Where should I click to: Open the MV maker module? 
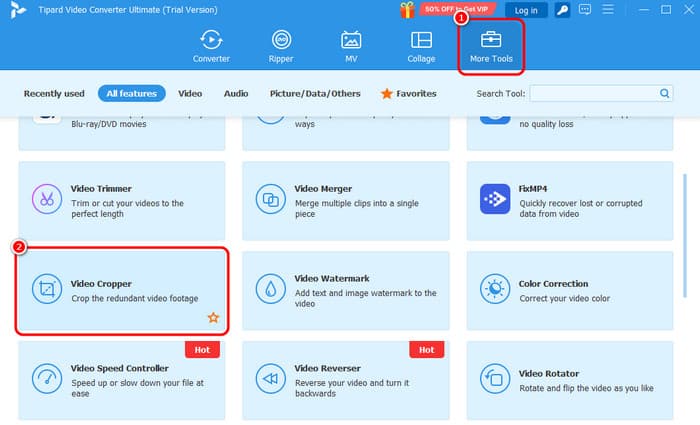pyautogui.click(x=351, y=46)
